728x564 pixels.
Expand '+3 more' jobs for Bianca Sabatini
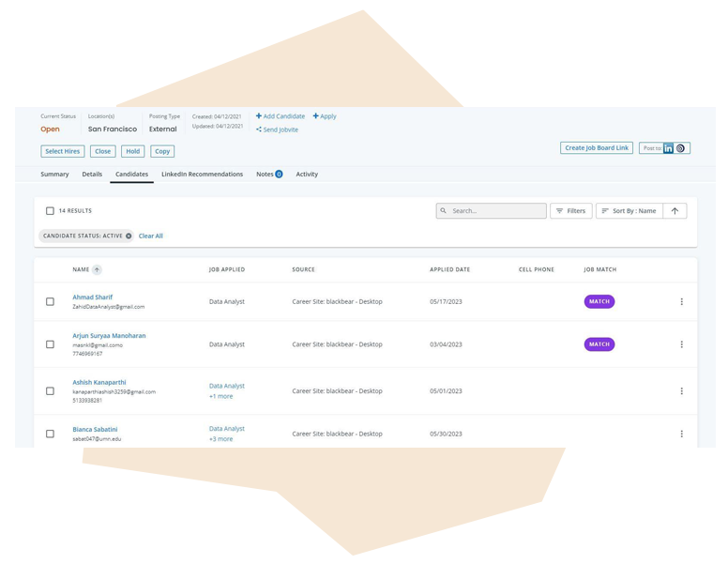coord(220,439)
